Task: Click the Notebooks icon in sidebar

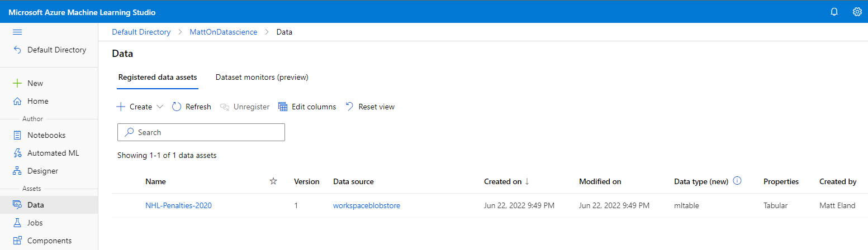Action: click(17, 136)
